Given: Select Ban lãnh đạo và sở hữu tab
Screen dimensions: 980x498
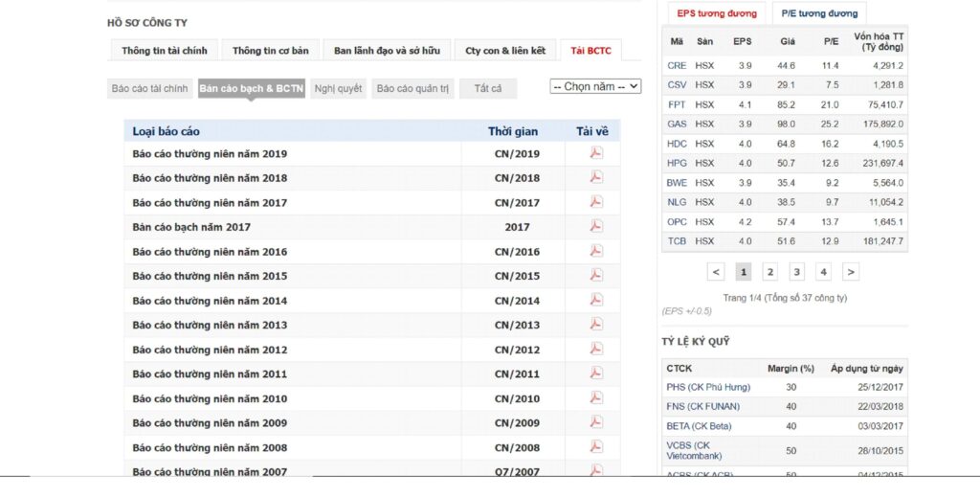Looking at the screenshot, I should click(x=387, y=51).
